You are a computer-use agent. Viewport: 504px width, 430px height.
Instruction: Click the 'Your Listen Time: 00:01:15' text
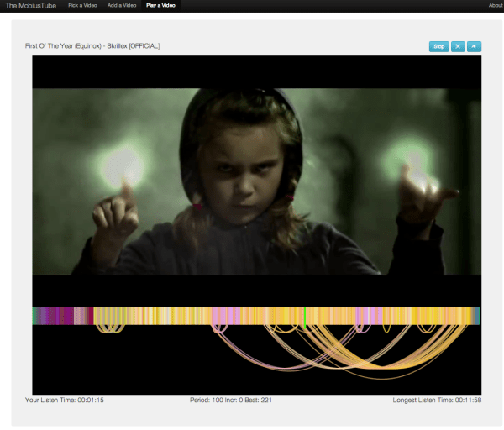click(65, 400)
